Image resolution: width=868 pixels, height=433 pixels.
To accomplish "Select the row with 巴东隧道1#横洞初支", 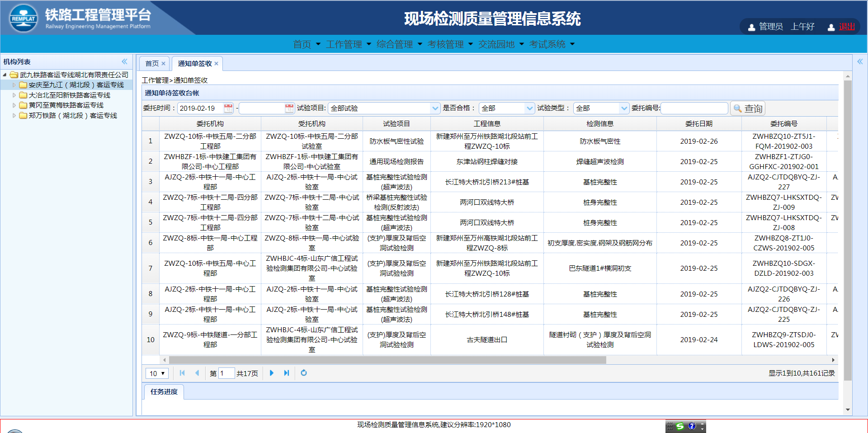I will tap(490, 268).
